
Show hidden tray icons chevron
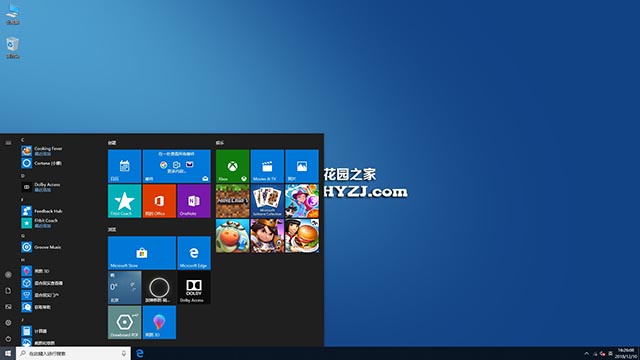tap(587, 353)
